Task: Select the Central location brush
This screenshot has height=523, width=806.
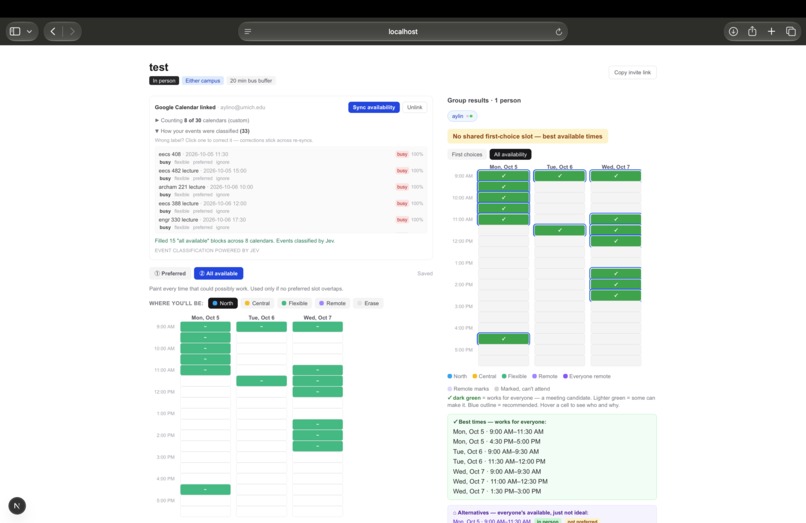Action: click(257, 303)
